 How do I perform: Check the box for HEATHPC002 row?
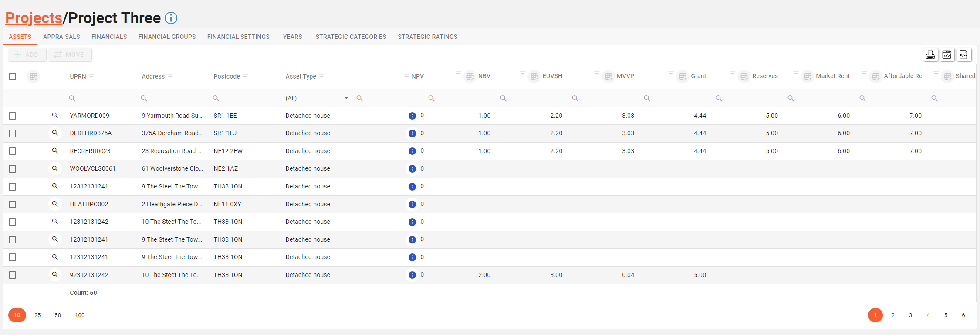tap(13, 204)
